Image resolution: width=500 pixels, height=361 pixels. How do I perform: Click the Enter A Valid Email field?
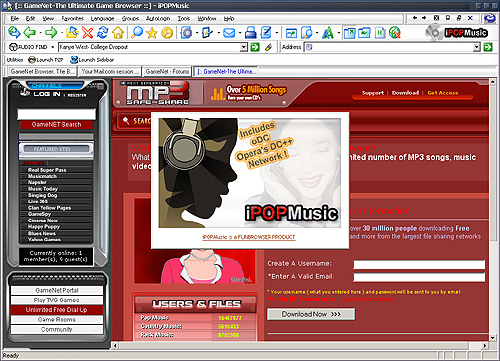tap(419, 277)
